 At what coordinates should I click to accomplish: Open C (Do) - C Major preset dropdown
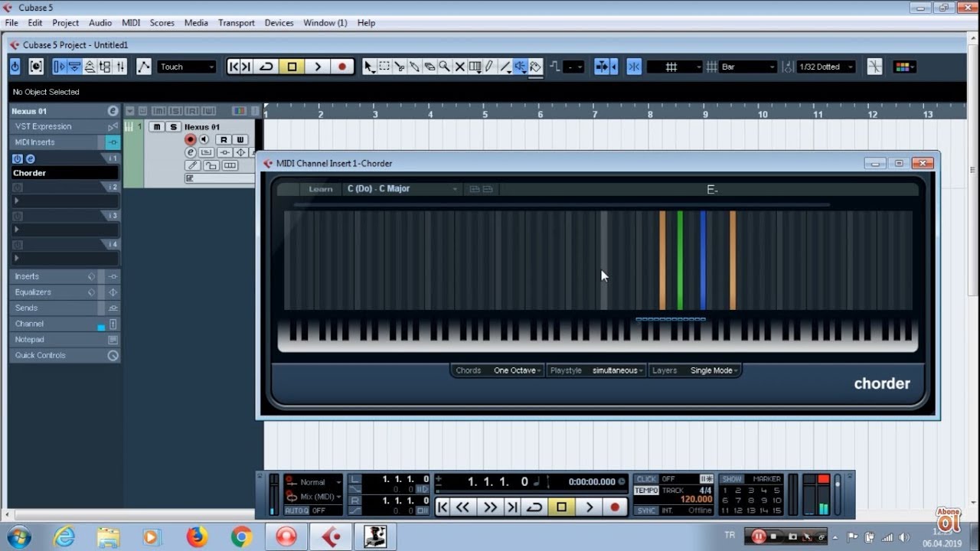coord(402,188)
